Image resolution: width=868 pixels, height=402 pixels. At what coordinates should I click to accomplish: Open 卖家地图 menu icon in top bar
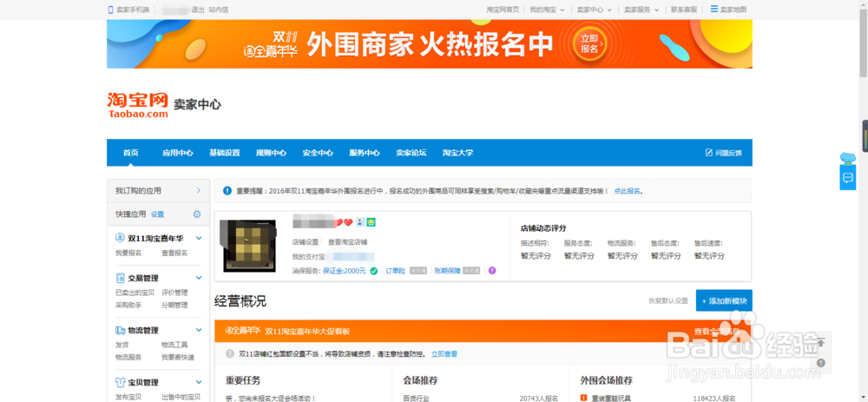[714, 10]
